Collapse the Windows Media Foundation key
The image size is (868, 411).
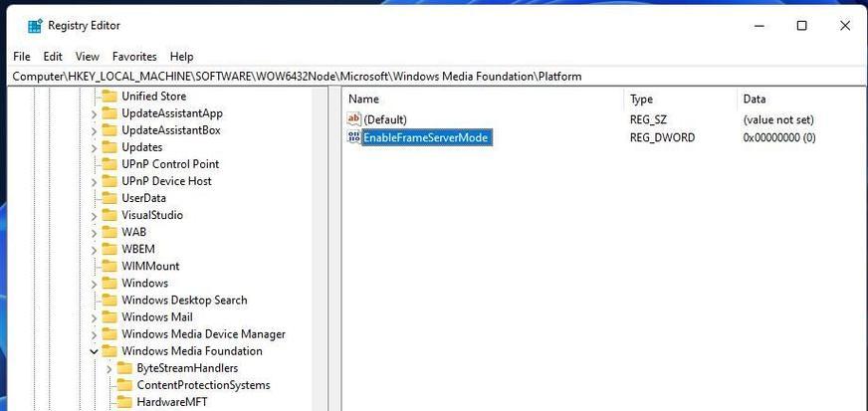click(95, 352)
